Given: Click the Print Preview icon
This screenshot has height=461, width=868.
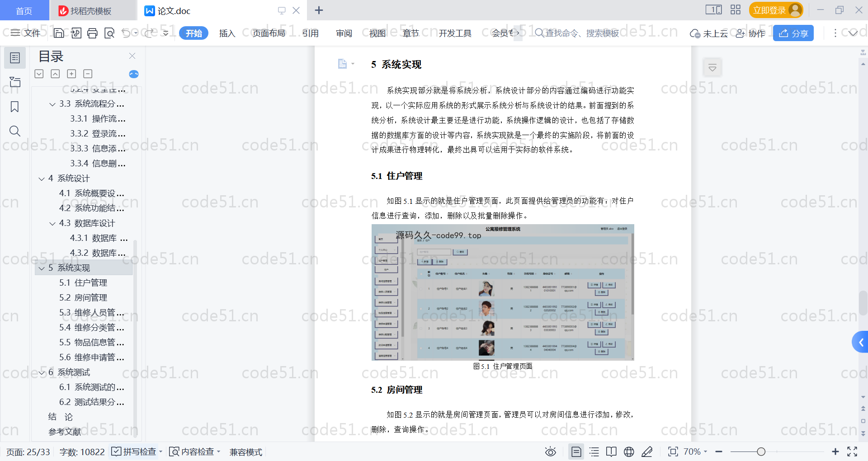Looking at the screenshot, I should click(109, 33).
